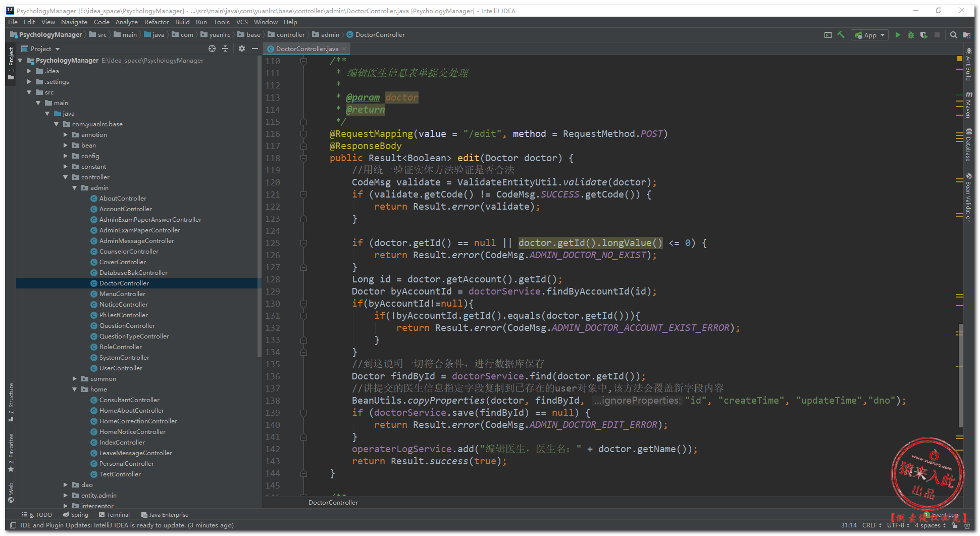Open the Analyze menu
Screen dimensions: 980x536
click(x=126, y=22)
